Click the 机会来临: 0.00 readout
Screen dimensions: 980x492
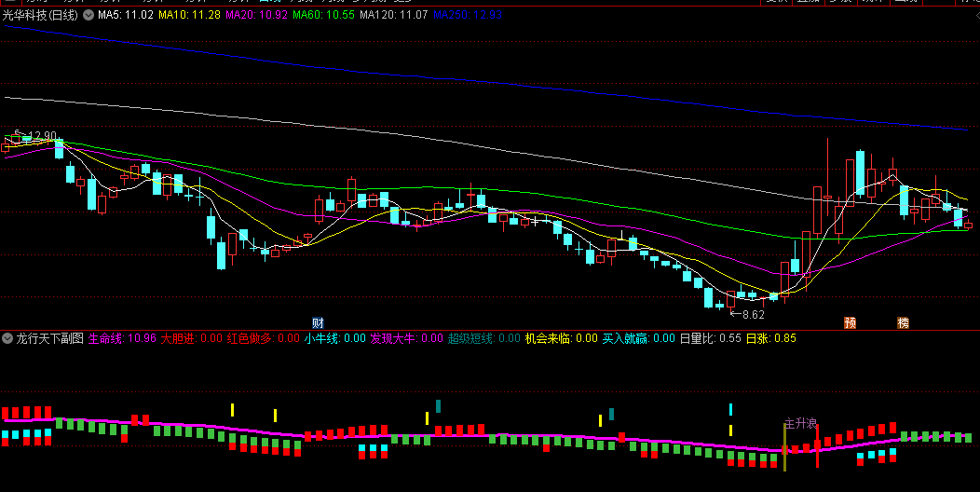click(x=561, y=339)
